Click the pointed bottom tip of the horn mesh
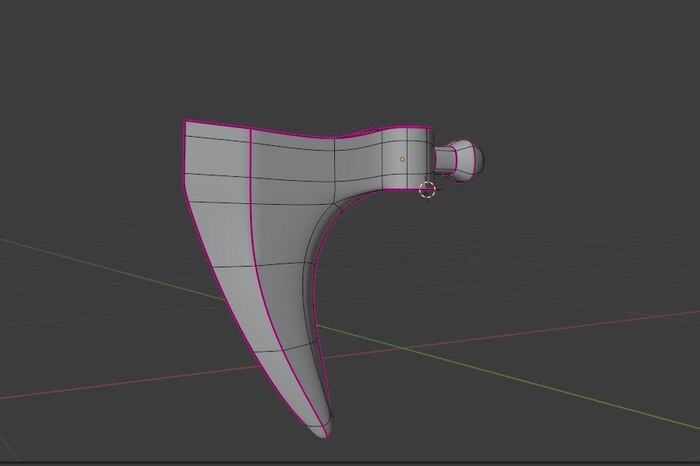 [324, 432]
